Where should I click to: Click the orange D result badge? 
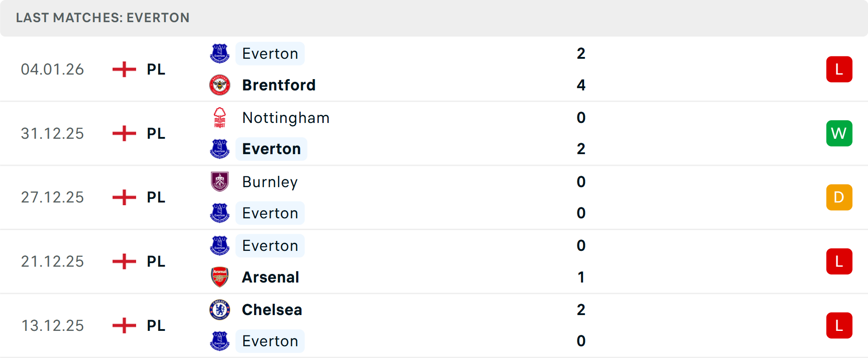(x=839, y=198)
